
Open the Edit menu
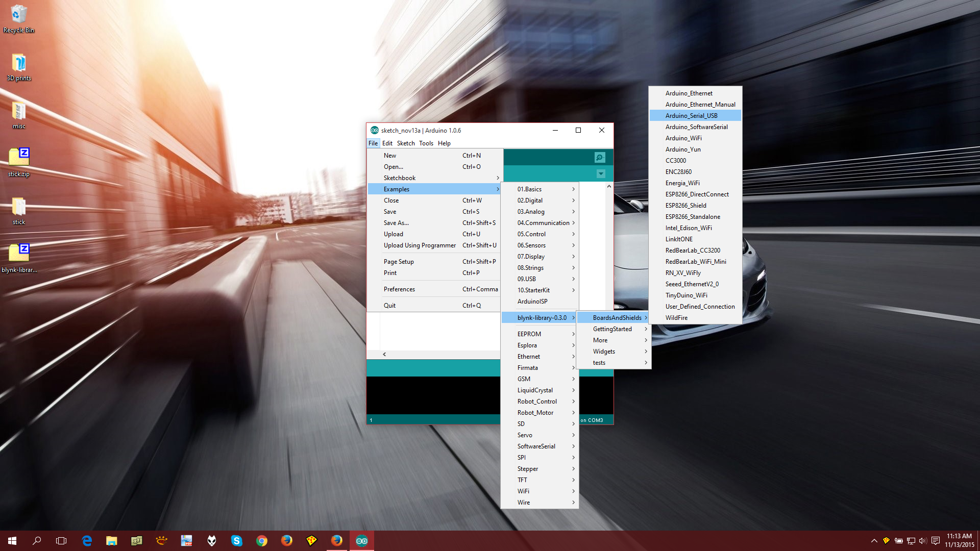click(x=387, y=143)
